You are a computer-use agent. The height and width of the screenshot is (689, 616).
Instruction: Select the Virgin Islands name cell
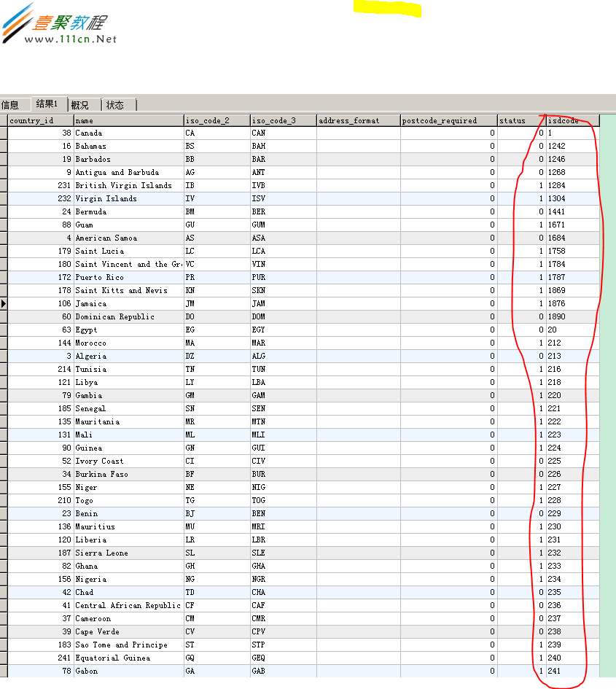click(129, 198)
